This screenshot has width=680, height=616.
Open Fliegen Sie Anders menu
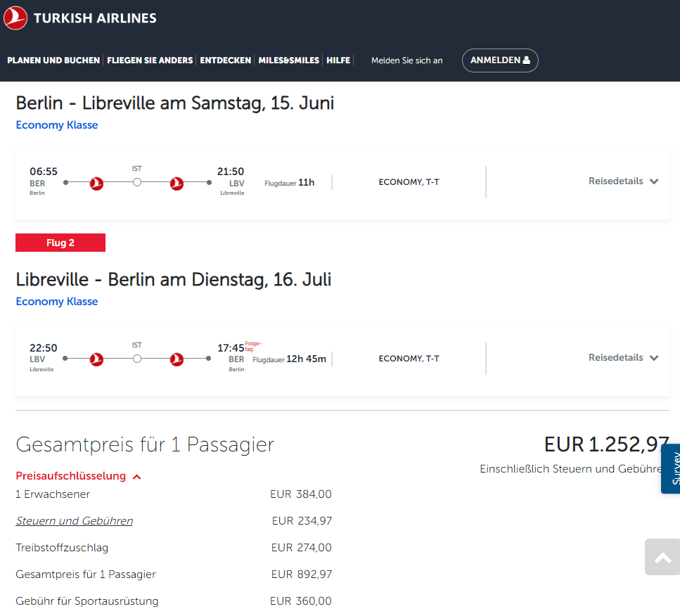[x=150, y=60]
